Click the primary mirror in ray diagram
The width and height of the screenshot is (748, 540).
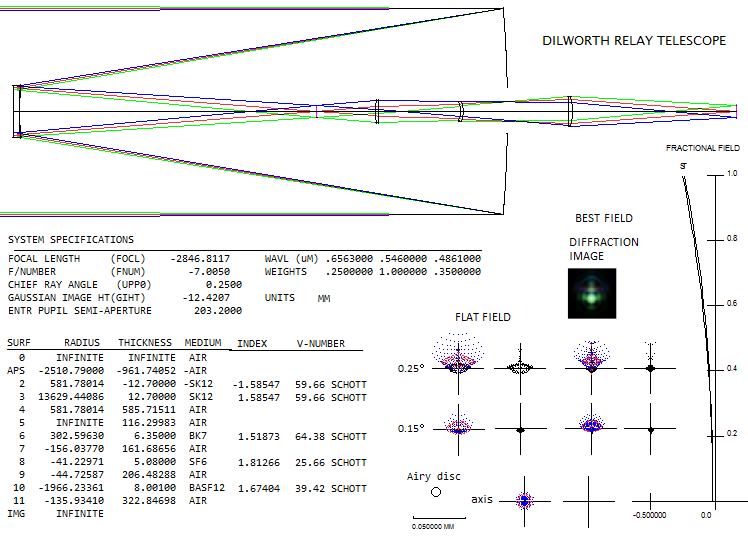pos(505,111)
